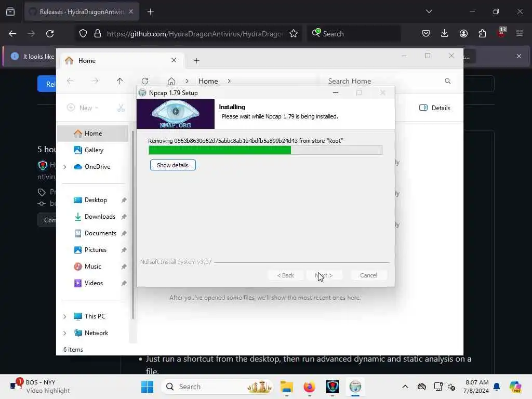Open Gallery in File Explorer sidebar
Screen dimensions: 532x399
pos(94,150)
